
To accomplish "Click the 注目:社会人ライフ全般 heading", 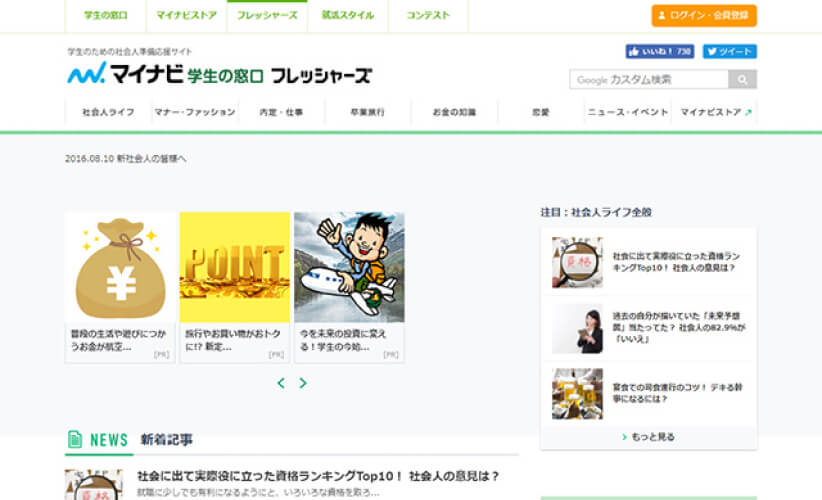I will coord(596,212).
